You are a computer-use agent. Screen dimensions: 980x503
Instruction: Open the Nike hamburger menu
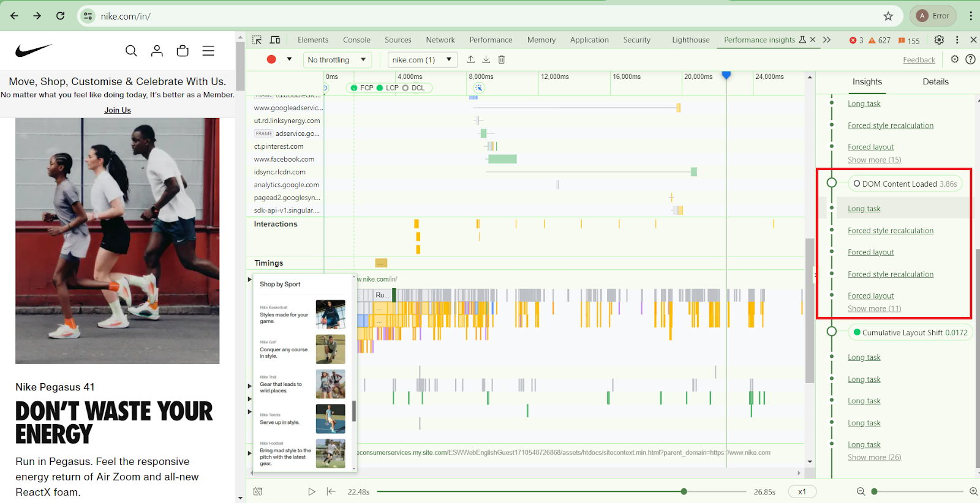click(x=208, y=51)
